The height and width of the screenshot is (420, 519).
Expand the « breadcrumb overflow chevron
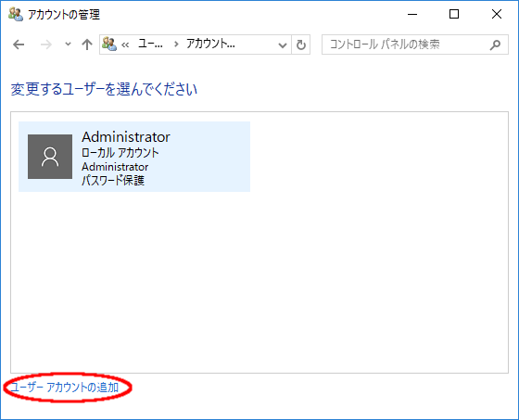pyautogui.click(x=125, y=45)
